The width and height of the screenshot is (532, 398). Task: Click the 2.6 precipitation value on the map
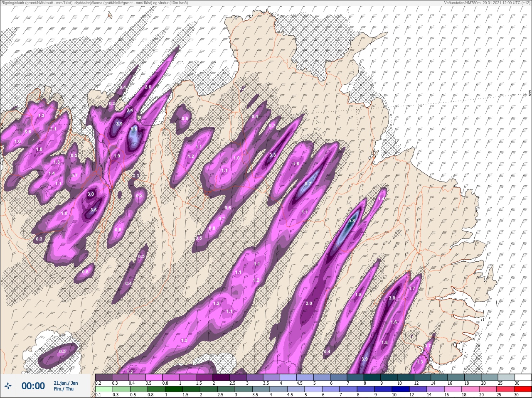pyautogui.click(x=148, y=87)
